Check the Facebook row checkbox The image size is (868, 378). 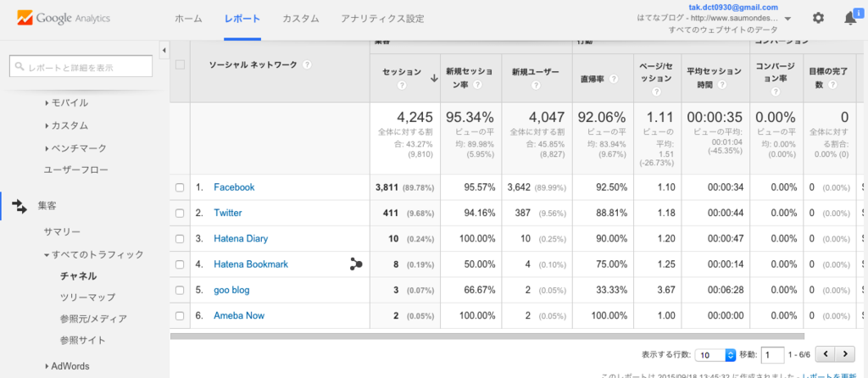pos(180,187)
